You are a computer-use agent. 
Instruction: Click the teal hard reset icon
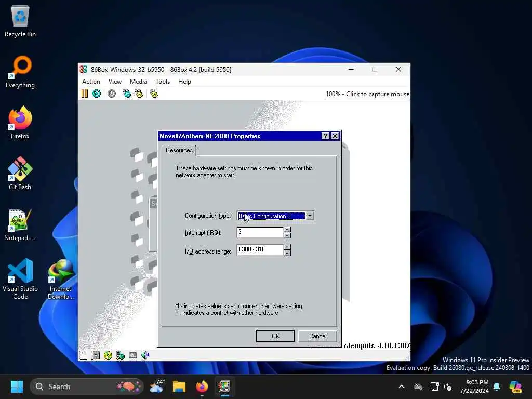97,94
